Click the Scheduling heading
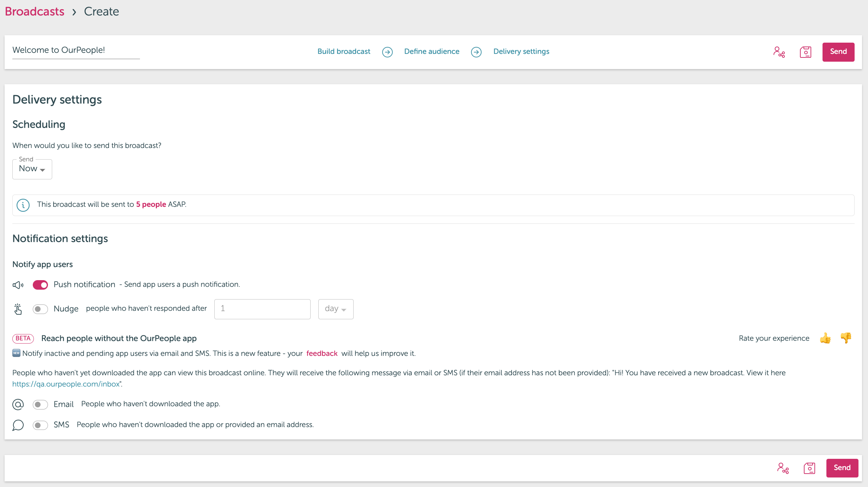This screenshot has height=487, width=868. point(39,124)
